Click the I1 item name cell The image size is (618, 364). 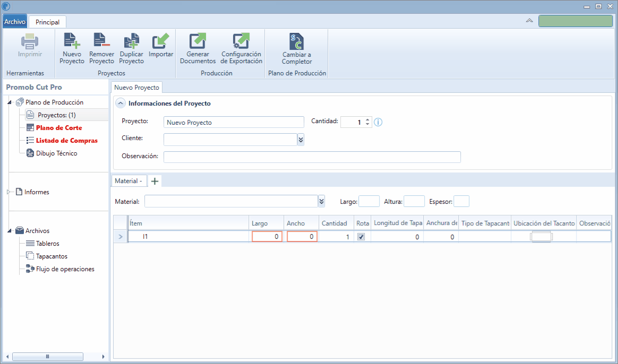pos(188,237)
